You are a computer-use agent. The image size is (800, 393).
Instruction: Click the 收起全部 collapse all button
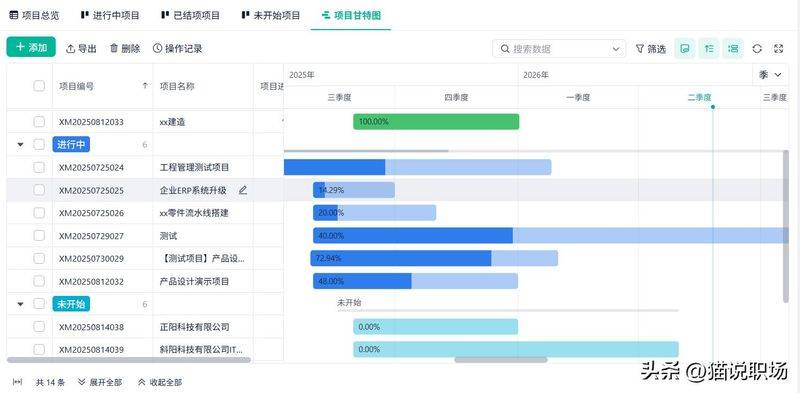pos(160,382)
